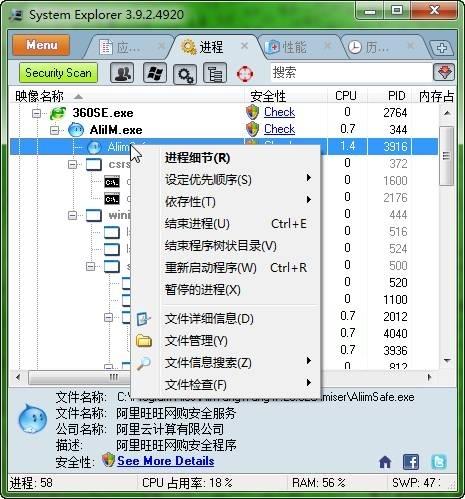This screenshot has height=499, width=465.
Task: Run the Security Scan
Action: 58,73
